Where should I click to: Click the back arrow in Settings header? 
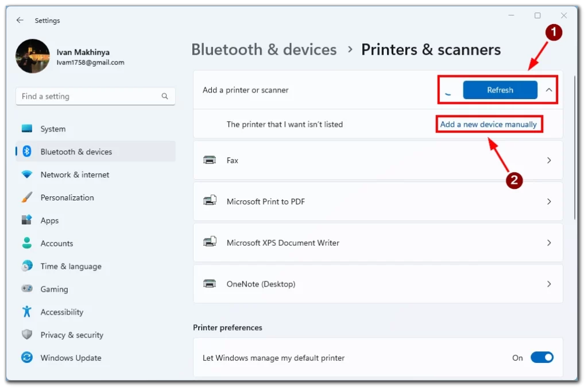[20, 20]
